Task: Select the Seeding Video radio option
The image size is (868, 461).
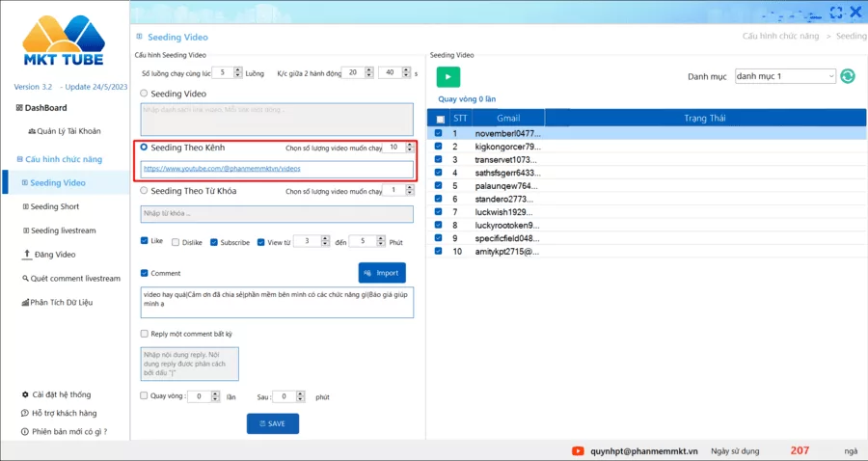Action: 144,94
